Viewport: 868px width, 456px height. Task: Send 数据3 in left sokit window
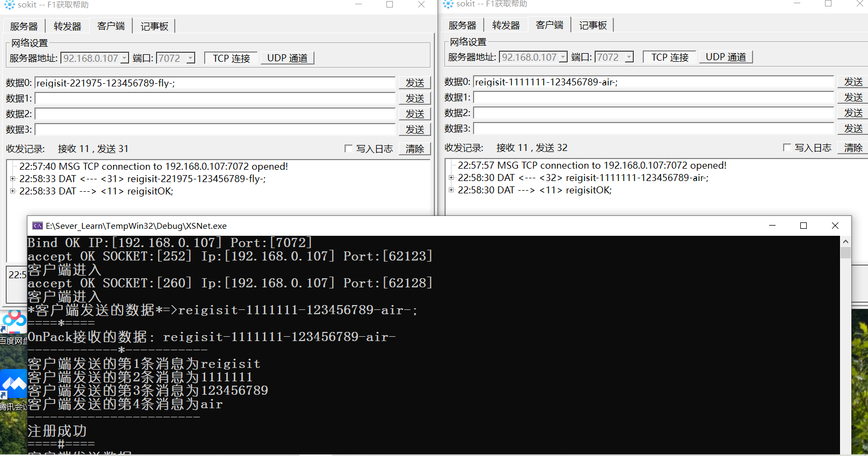(x=415, y=129)
